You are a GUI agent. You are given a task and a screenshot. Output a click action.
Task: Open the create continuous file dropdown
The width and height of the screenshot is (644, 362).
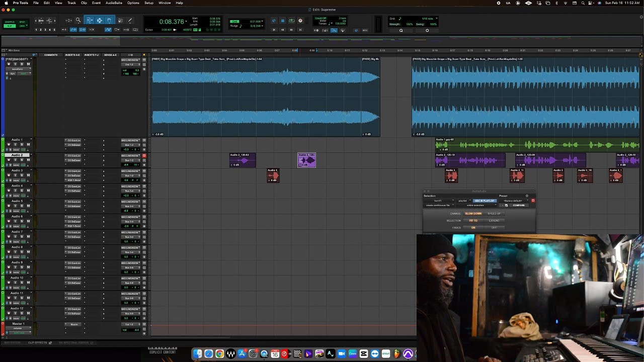coord(439,205)
